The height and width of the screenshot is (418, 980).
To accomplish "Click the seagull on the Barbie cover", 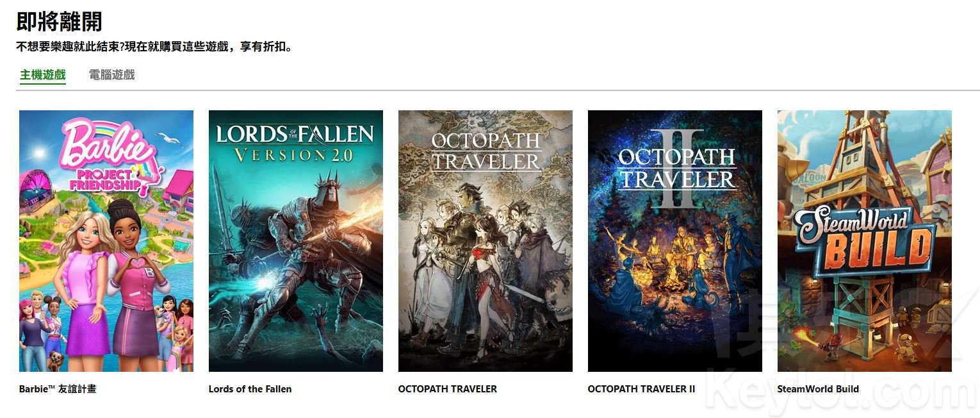I will tap(170, 138).
